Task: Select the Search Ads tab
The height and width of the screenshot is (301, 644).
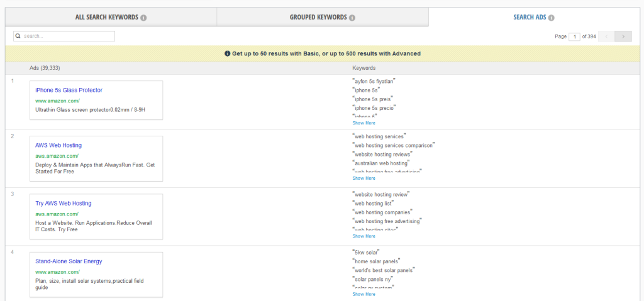Action: point(534,17)
